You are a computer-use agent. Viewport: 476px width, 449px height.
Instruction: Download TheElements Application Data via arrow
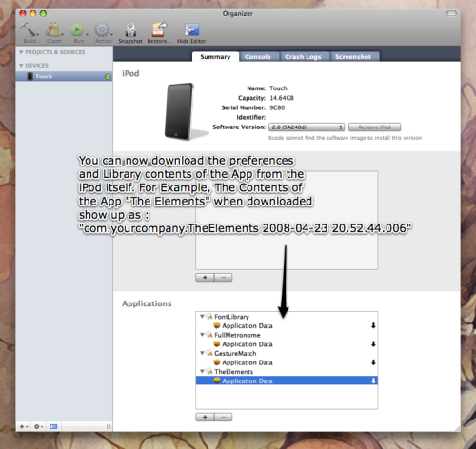373,381
